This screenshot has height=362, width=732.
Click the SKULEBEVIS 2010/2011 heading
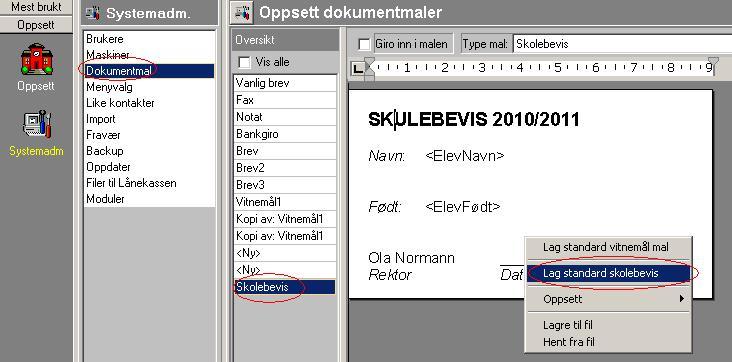pos(473,120)
